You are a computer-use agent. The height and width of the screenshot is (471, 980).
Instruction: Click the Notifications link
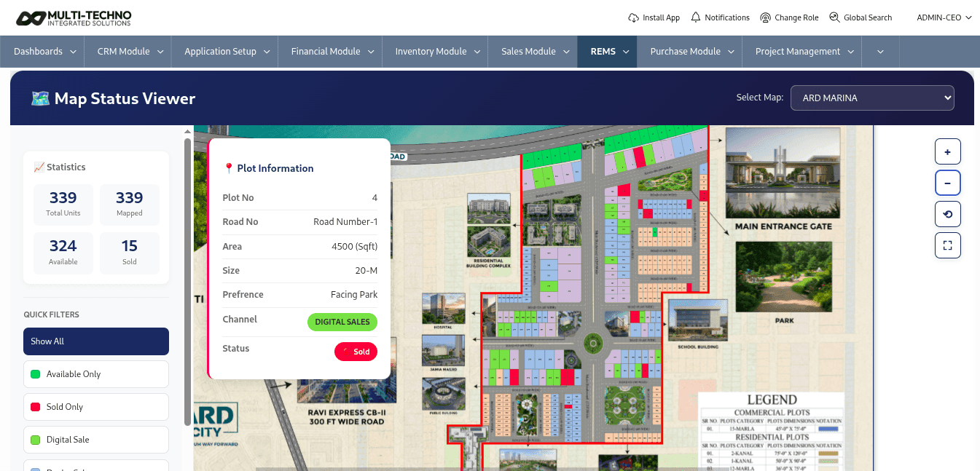(x=720, y=17)
